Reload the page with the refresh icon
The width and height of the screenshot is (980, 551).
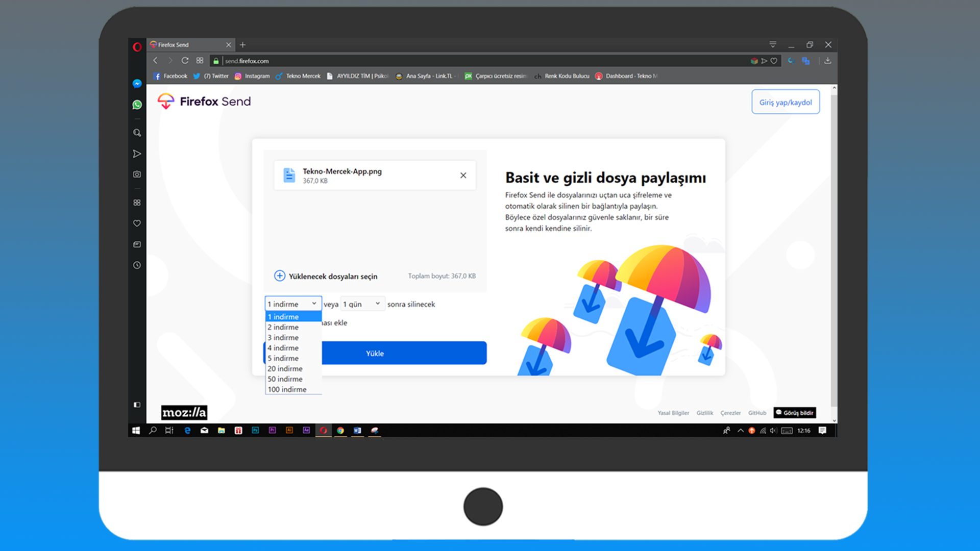pyautogui.click(x=185, y=61)
